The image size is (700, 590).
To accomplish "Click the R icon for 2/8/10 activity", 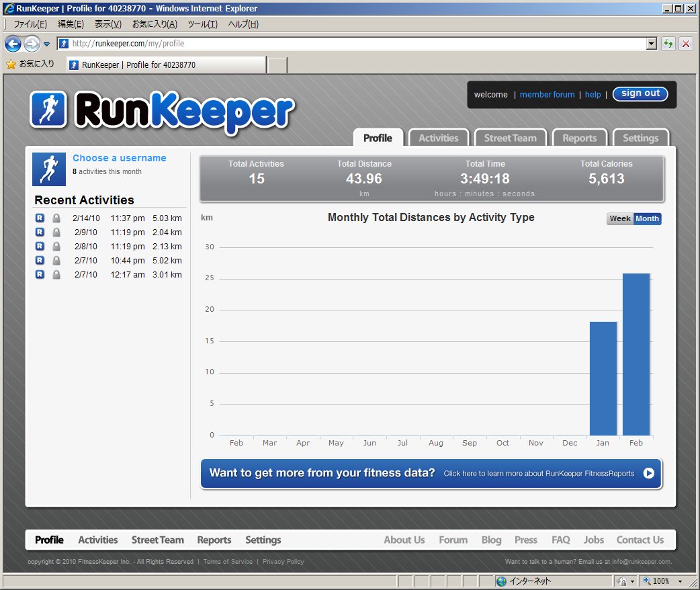I will [x=40, y=247].
